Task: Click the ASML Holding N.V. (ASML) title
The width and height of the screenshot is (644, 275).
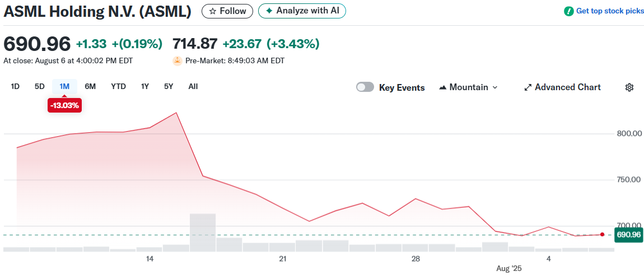Action: (97, 12)
